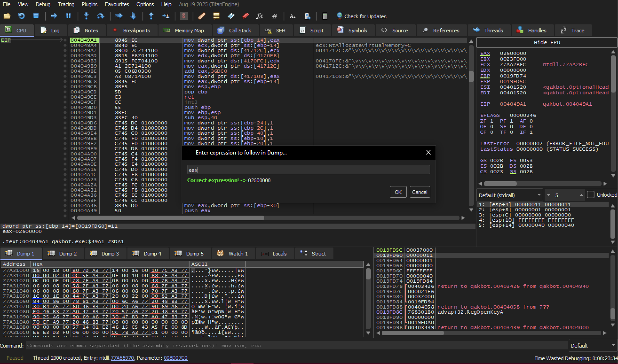The width and height of the screenshot is (618, 364).
Task: Click the Command input field
Action: point(297,346)
